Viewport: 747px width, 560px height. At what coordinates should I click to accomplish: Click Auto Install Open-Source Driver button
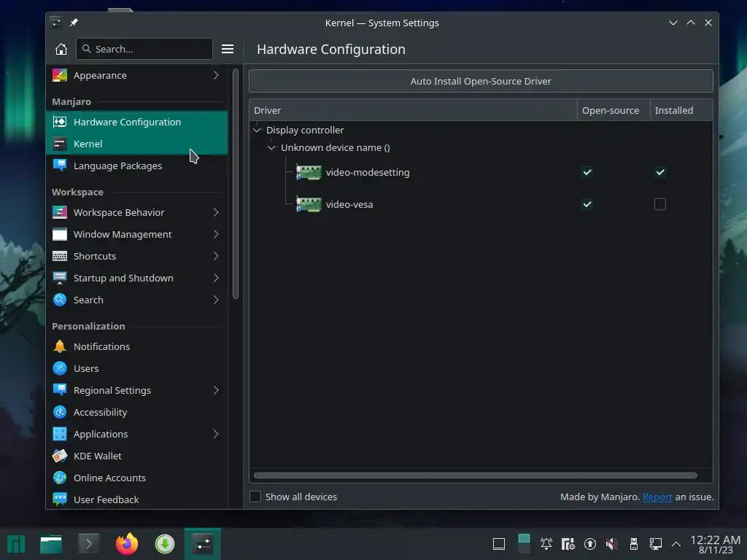[x=481, y=81]
